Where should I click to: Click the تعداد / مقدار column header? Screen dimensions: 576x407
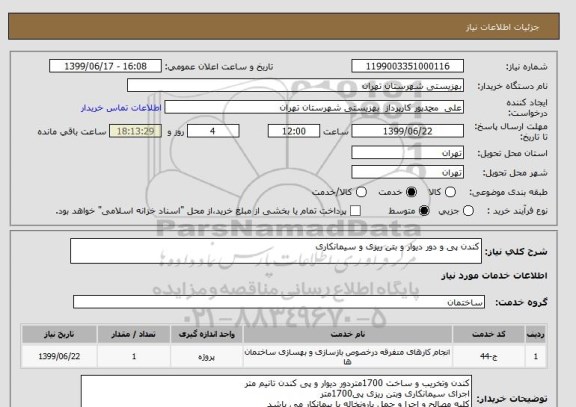[134, 334]
